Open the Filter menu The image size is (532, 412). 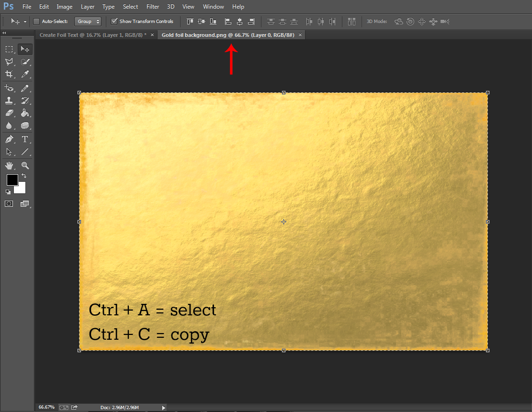(153, 6)
